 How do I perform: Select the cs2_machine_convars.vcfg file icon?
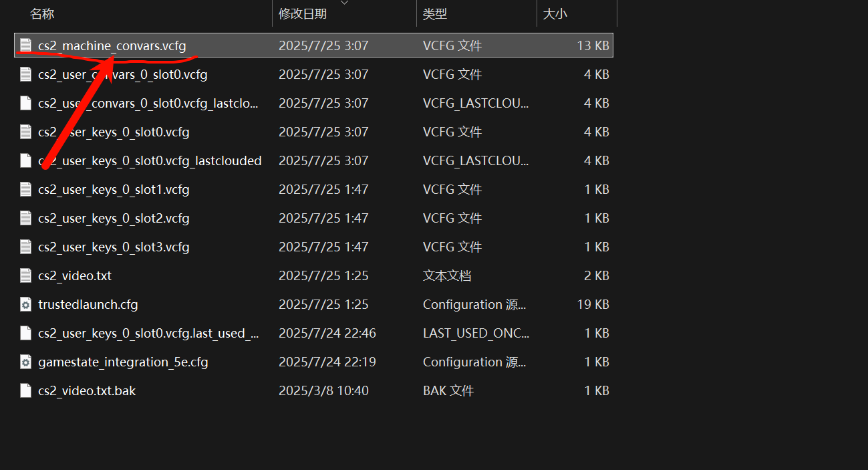(25, 45)
